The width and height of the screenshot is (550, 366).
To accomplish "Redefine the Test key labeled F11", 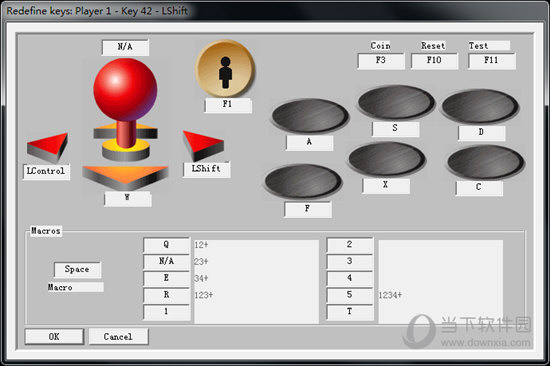I will point(491,61).
